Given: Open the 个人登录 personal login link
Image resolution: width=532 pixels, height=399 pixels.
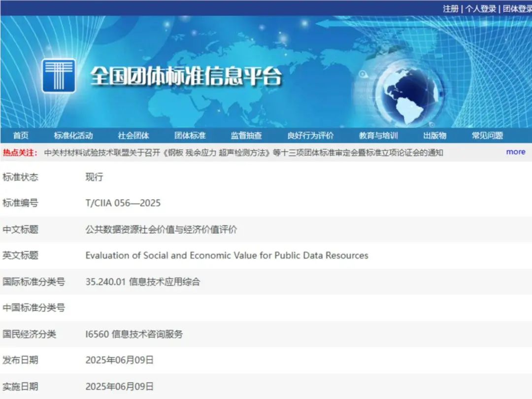Looking at the screenshot, I should pyautogui.click(x=480, y=8).
